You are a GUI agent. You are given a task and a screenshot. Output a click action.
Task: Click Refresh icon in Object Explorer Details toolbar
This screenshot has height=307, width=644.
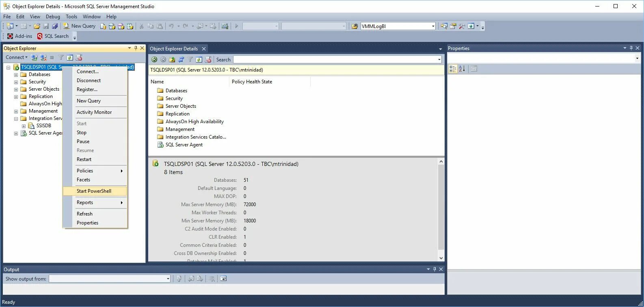click(x=199, y=59)
